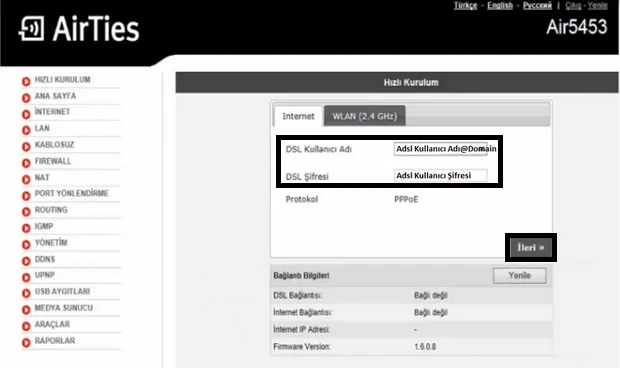Click the red arrow icon beside FIREWALL
The image size is (620, 368).
pyautogui.click(x=26, y=163)
